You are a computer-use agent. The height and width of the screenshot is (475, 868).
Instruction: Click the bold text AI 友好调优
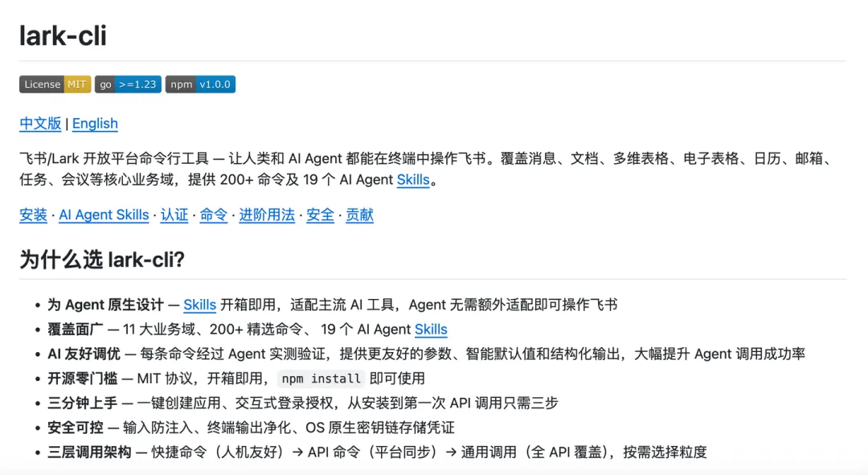(84, 354)
